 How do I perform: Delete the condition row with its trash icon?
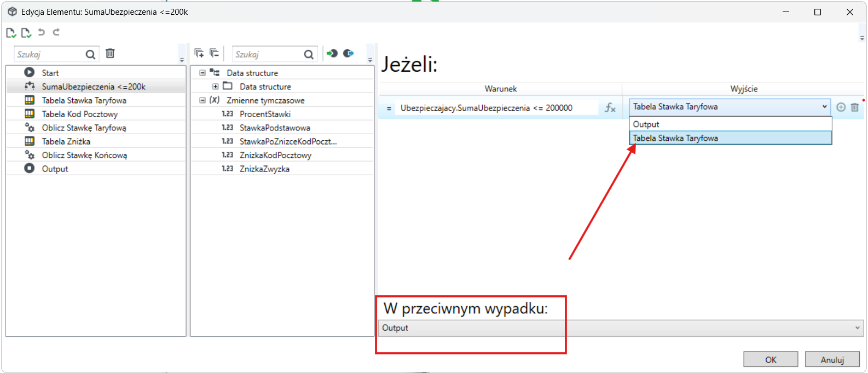tap(855, 107)
